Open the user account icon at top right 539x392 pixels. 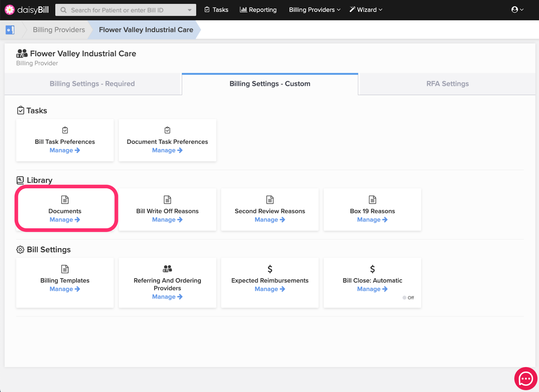pyautogui.click(x=515, y=9)
